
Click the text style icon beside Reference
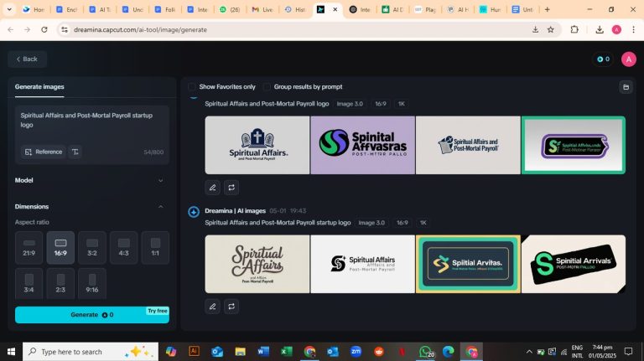pos(75,152)
